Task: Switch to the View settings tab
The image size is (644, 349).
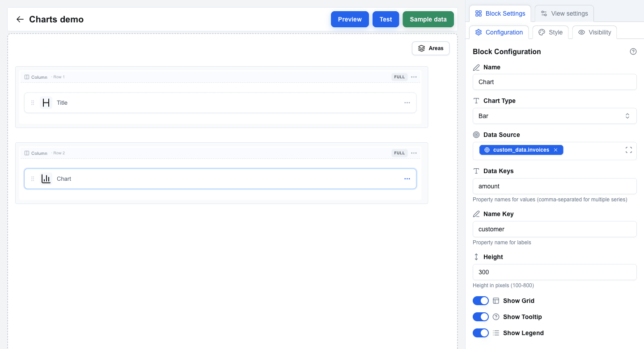Action: point(564,13)
